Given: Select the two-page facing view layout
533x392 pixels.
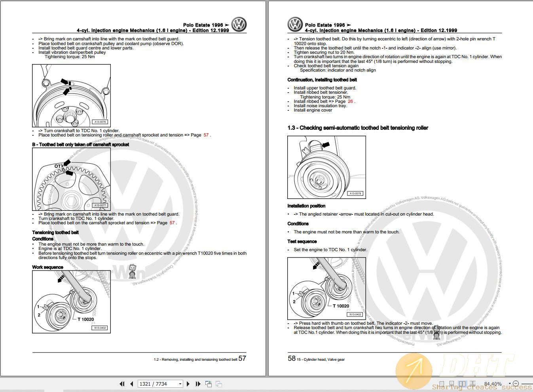Looking at the screenshot, I should coord(462,384).
